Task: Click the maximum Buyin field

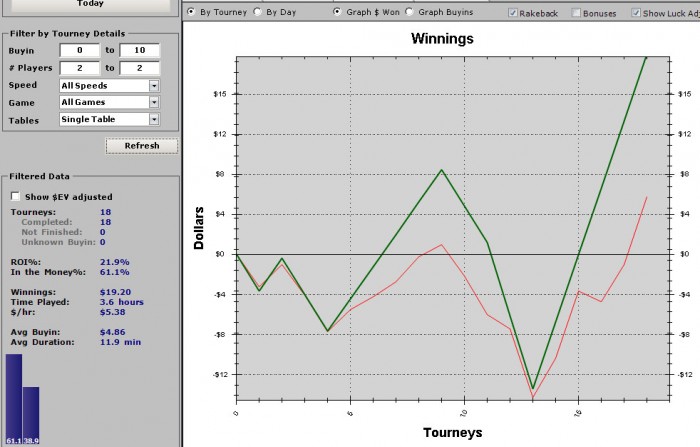Action: (140, 50)
